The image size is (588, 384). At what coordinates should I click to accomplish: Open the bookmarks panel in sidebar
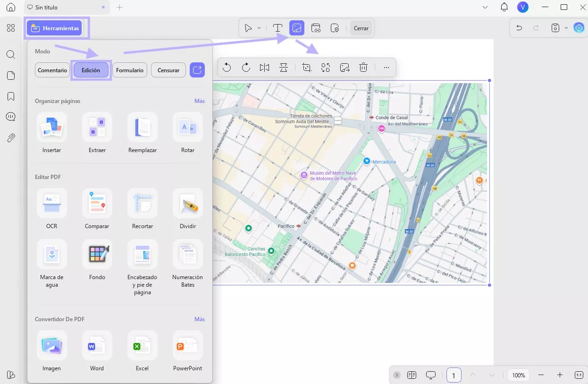[11, 96]
